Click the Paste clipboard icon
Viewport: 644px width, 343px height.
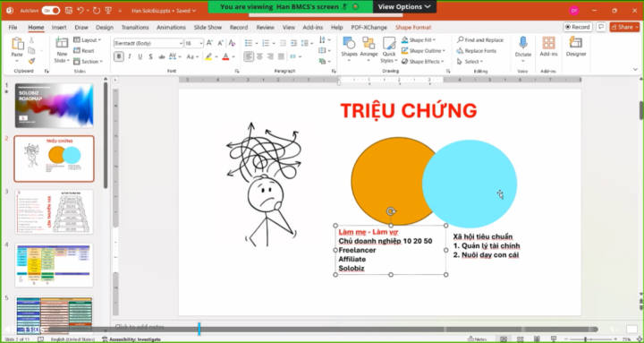17,44
